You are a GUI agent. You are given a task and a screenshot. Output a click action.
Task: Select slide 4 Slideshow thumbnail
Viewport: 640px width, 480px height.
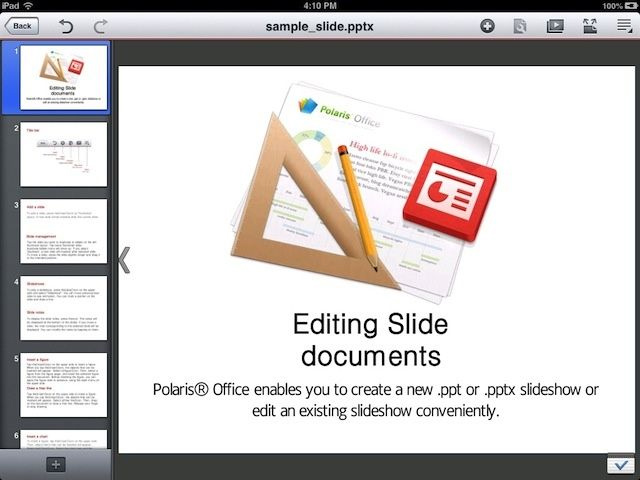(x=64, y=308)
